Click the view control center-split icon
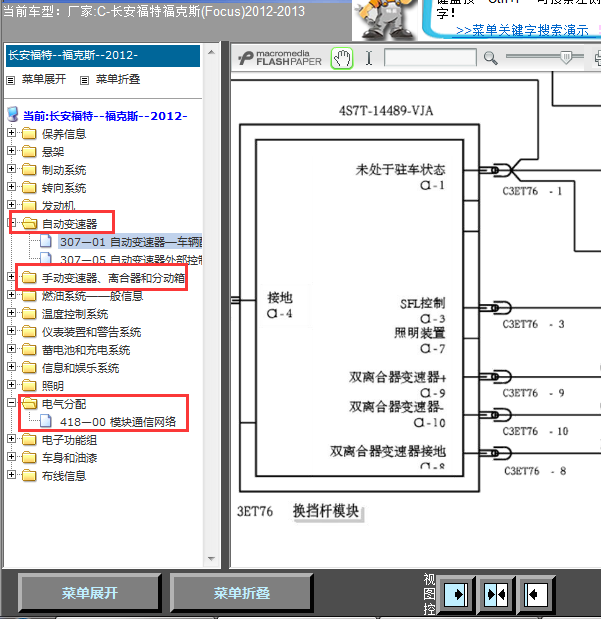The height and width of the screenshot is (619, 601). [496, 594]
